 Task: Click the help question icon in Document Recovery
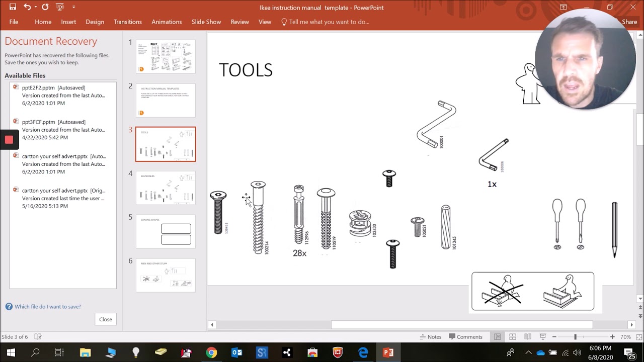tap(9, 307)
